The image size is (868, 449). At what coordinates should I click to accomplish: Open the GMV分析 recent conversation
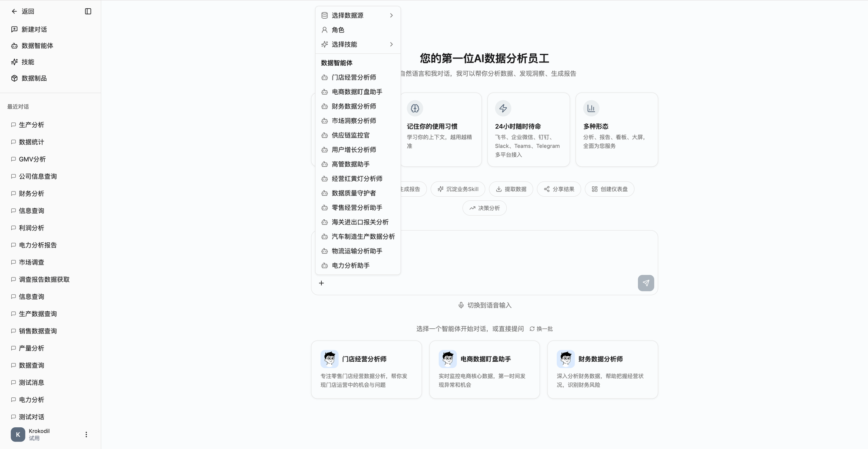point(31,159)
